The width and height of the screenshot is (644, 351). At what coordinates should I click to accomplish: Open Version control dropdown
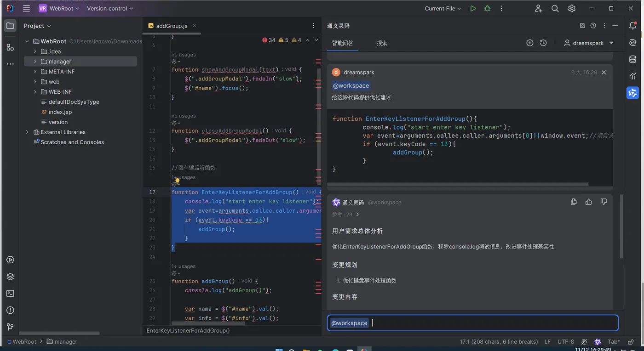(110, 8)
